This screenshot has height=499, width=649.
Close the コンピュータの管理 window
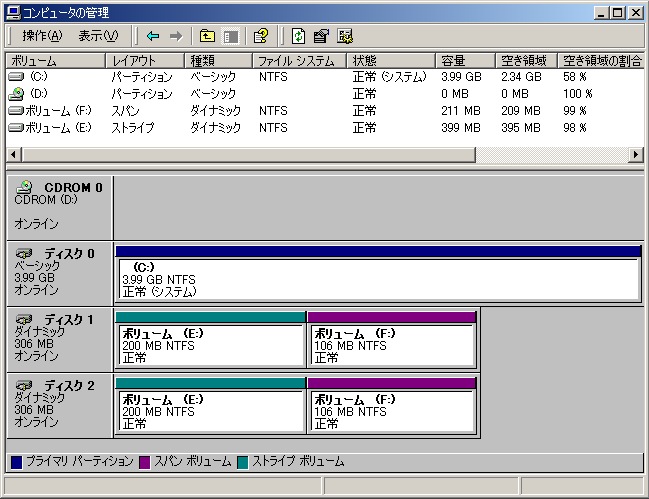point(635,13)
